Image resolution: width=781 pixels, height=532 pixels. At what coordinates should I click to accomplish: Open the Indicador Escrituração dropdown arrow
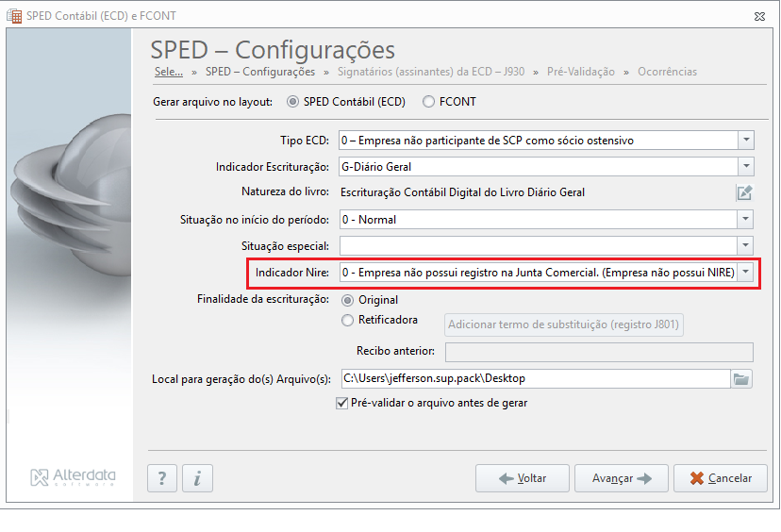click(x=746, y=166)
